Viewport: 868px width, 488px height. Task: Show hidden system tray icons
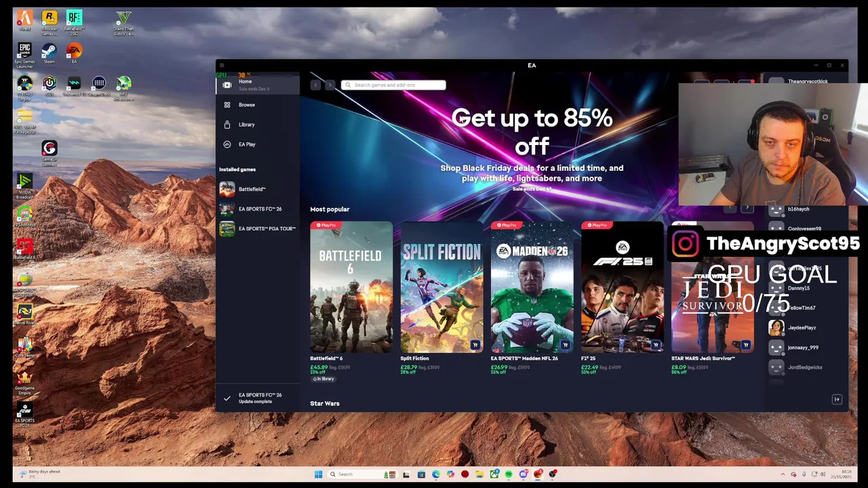[x=783, y=474]
